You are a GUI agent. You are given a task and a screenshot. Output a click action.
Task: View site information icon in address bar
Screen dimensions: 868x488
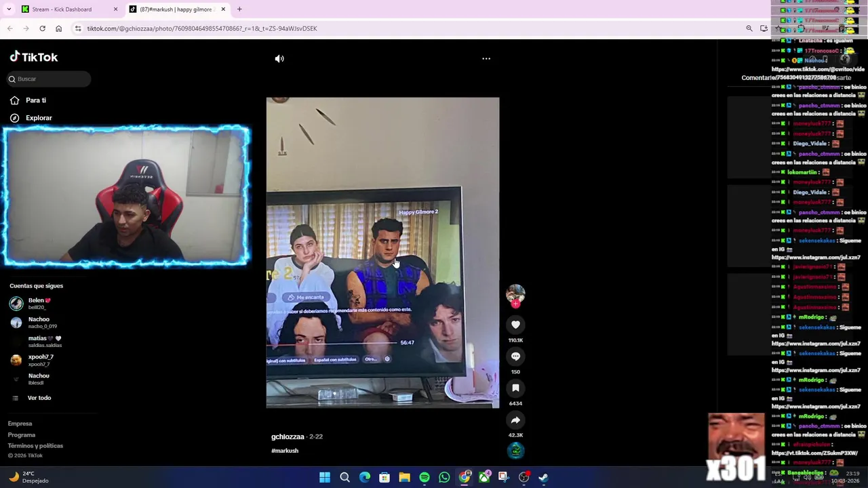click(78, 28)
